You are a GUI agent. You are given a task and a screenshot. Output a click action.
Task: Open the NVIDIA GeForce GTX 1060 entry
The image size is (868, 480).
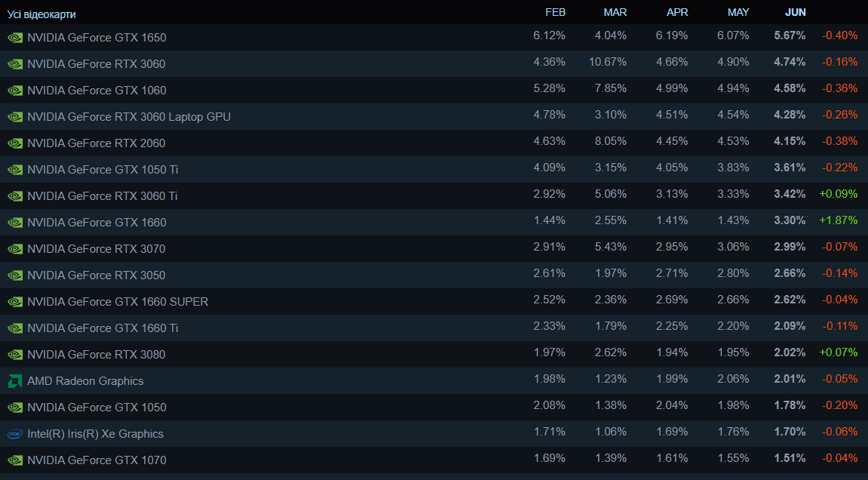point(97,91)
